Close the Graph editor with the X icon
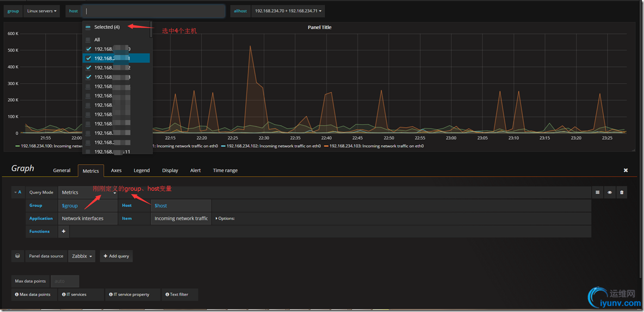This screenshot has width=644, height=312. [626, 170]
